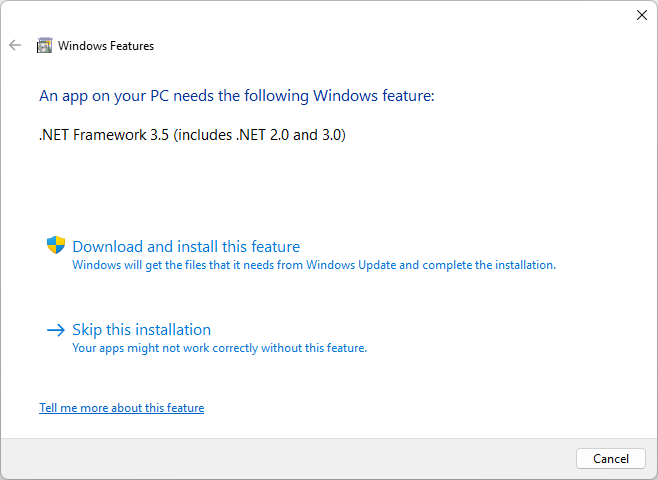Choose Download and install this feature
Screen dimensions: 658x480
pyautogui.click(x=186, y=247)
